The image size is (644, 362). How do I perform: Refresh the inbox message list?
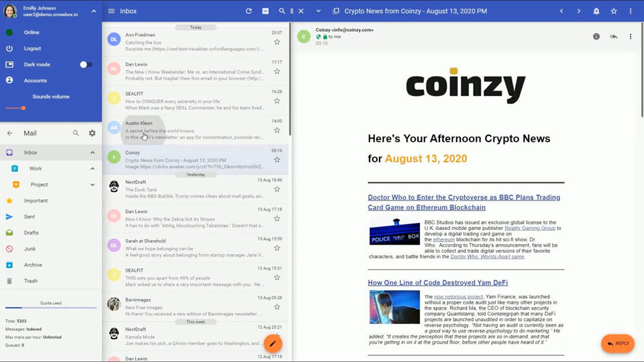tap(249, 11)
